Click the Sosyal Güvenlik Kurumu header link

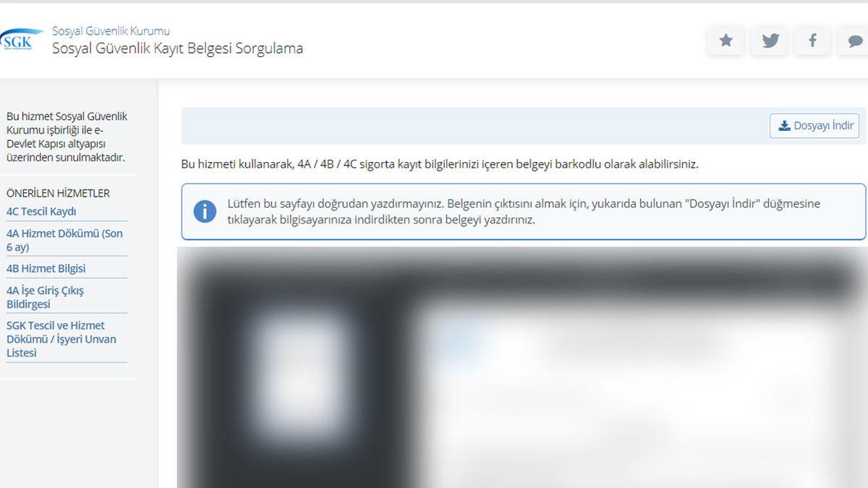click(x=110, y=30)
